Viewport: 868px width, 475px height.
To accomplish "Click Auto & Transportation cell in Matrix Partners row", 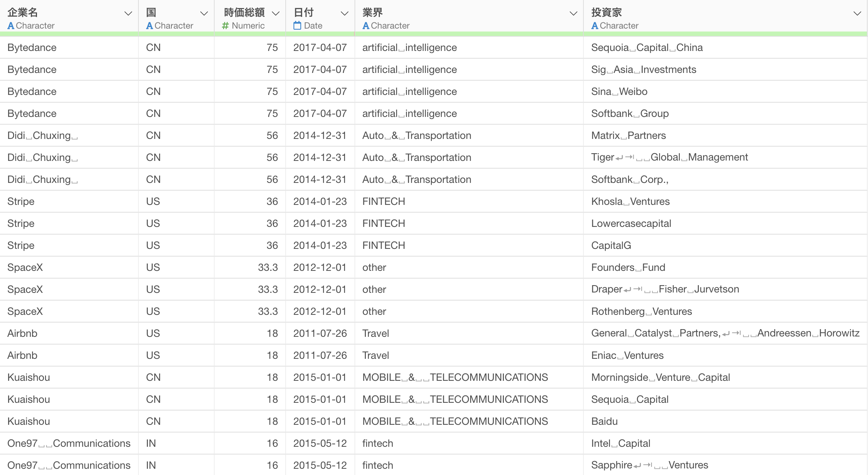I will pyautogui.click(x=469, y=136).
